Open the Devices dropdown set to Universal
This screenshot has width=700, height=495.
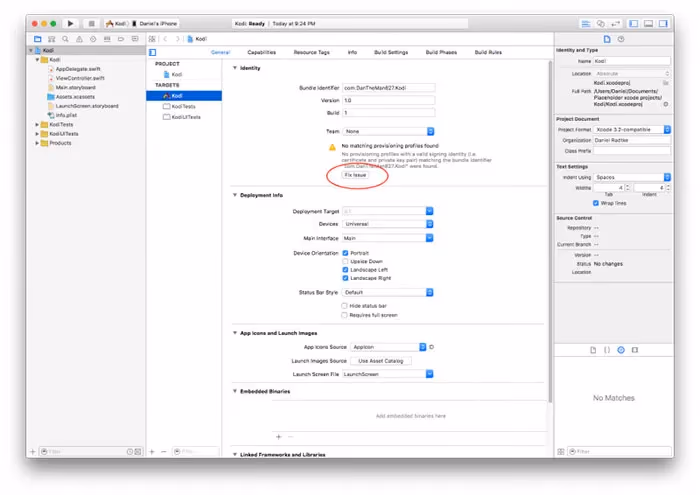[388, 225]
